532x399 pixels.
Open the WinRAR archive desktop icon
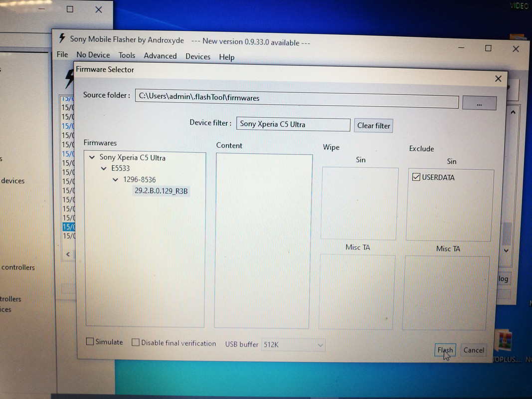[x=504, y=340]
